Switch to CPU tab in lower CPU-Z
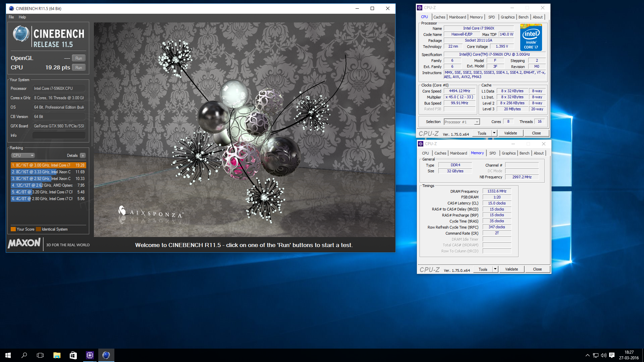 [x=425, y=153]
